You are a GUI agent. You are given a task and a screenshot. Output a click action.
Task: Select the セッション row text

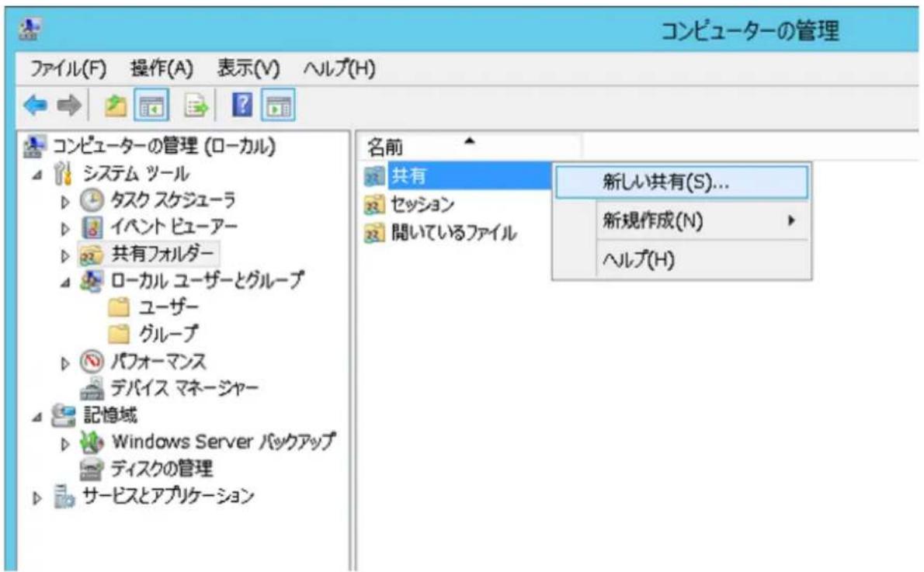pos(422,204)
